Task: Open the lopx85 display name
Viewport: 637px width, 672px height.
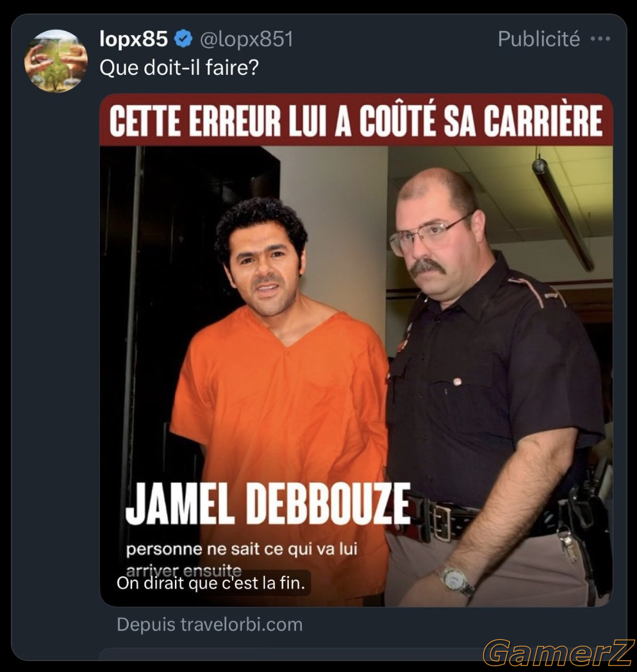Action: tap(133, 39)
